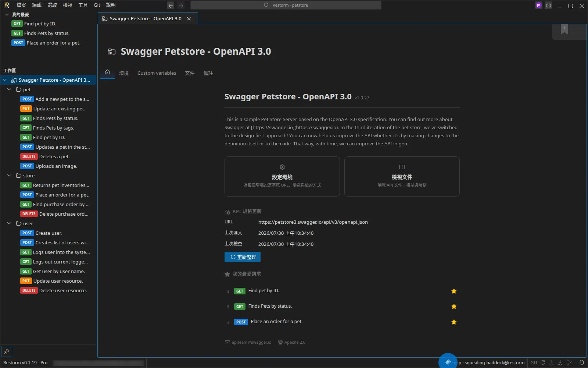Click the openapi.json specification URL
Viewport: 588px width, 368px height.
[313, 222]
